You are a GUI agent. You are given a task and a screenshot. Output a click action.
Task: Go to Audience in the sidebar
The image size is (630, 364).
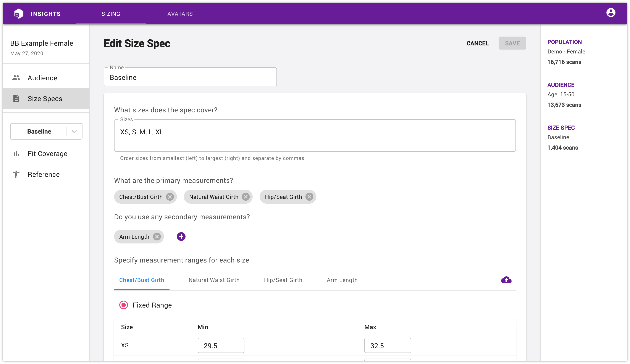[x=46, y=78]
